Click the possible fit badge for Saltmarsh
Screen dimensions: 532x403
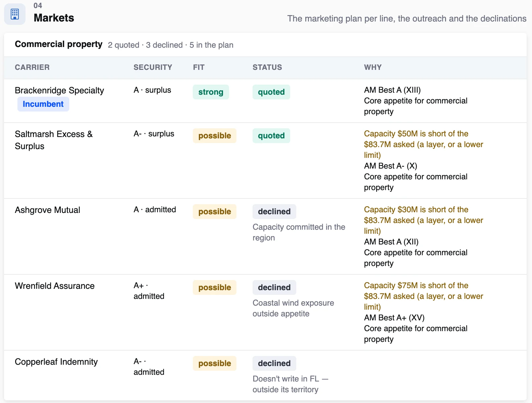click(x=215, y=136)
